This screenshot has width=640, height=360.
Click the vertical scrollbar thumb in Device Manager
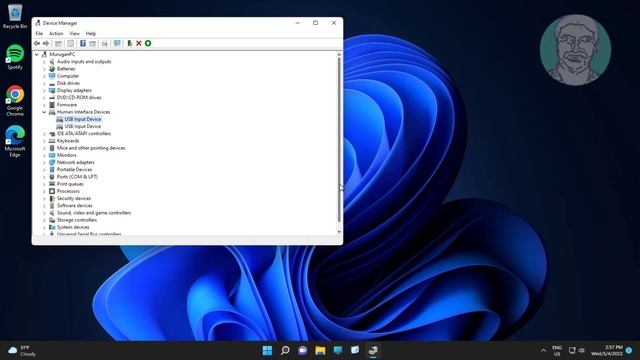pyautogui.click(x=339, y=140)
